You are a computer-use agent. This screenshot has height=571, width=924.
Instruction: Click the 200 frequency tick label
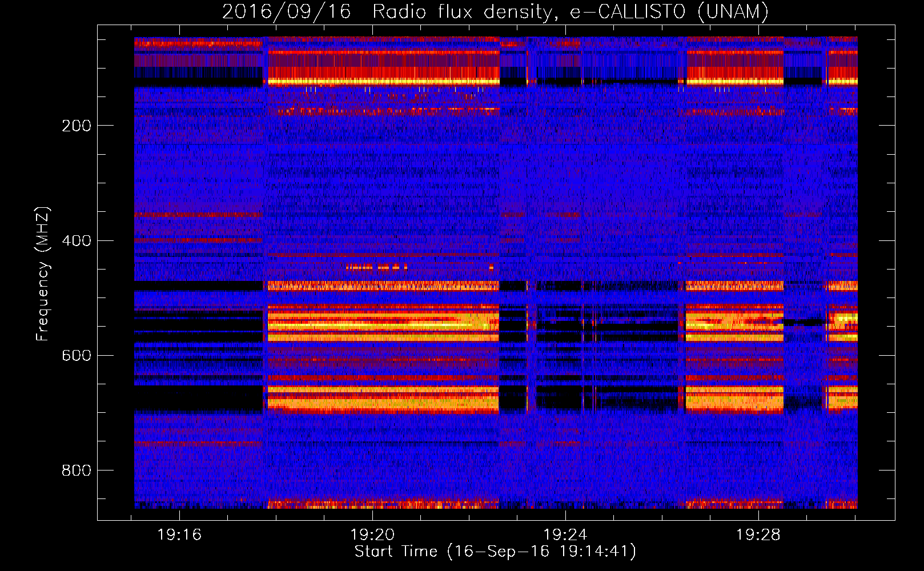(x=77, y=126)
